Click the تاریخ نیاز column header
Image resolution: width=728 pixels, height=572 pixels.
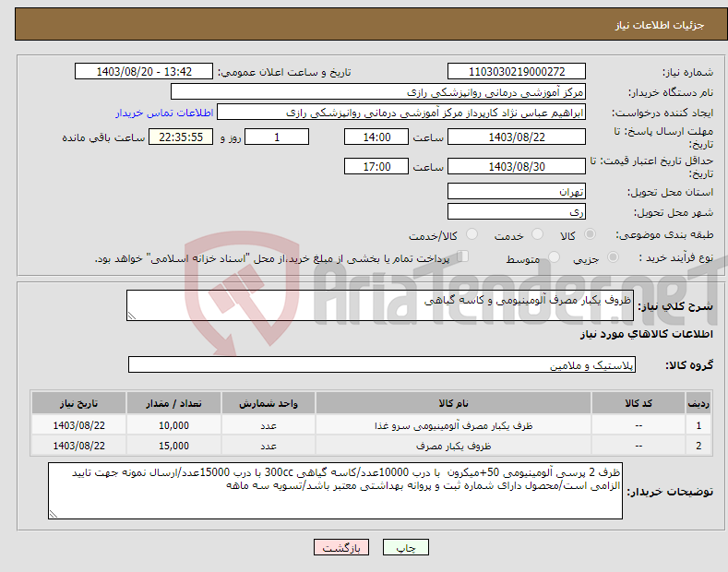pos(79,403)
